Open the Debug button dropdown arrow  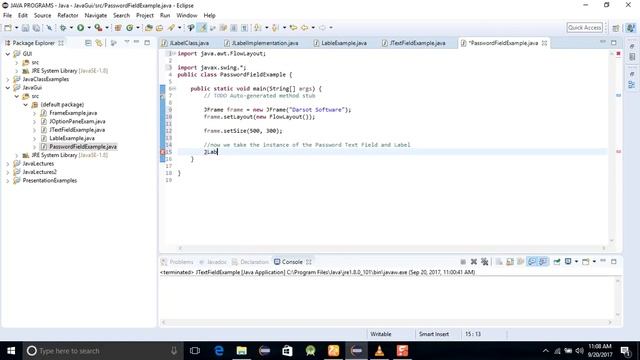click(71, 28)
